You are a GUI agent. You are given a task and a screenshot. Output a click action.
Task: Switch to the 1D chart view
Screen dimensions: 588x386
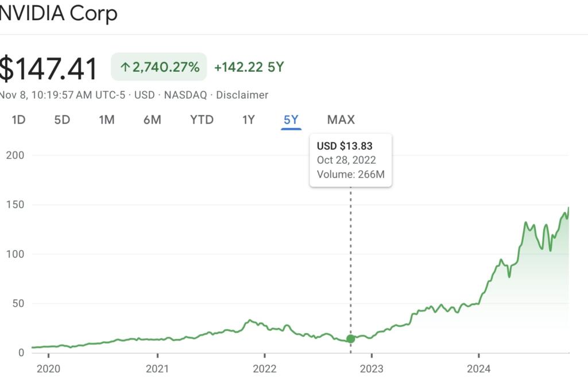(x=19, y=120)
